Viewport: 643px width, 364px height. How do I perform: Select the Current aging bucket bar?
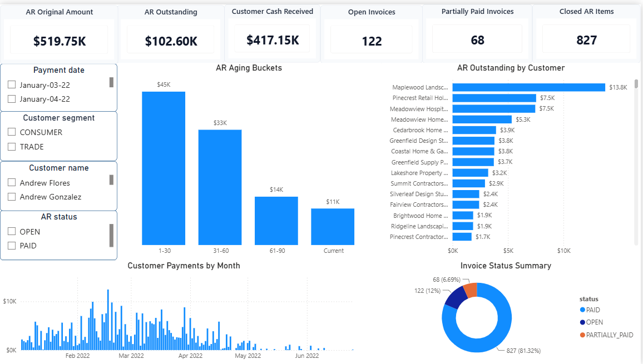pyautogui.click(x=333, y=227)
